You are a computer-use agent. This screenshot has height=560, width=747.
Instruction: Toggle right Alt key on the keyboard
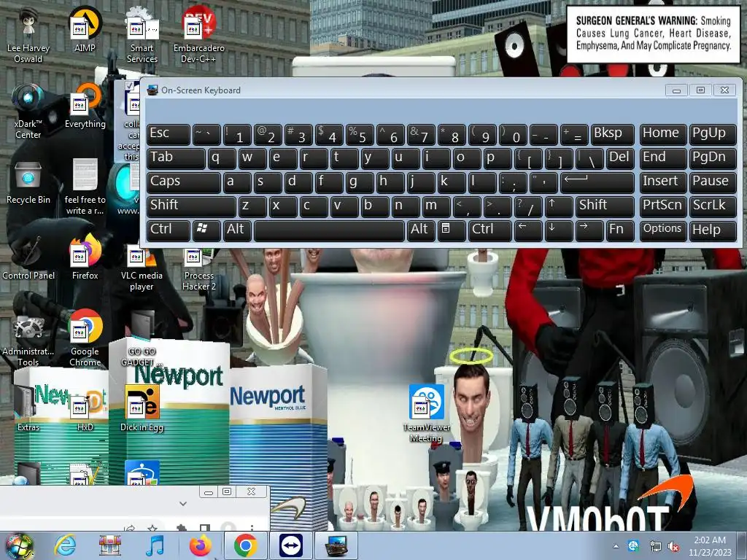click(421, 230)
